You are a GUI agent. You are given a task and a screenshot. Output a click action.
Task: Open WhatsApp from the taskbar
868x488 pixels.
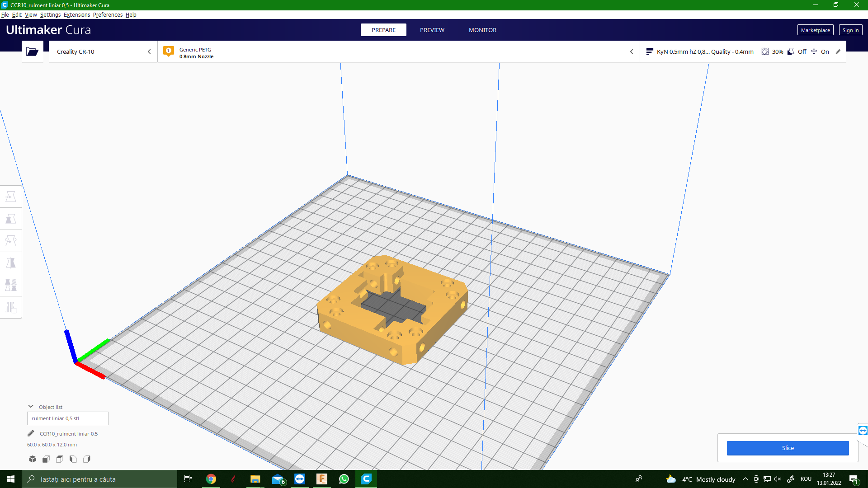coord(344,479)
